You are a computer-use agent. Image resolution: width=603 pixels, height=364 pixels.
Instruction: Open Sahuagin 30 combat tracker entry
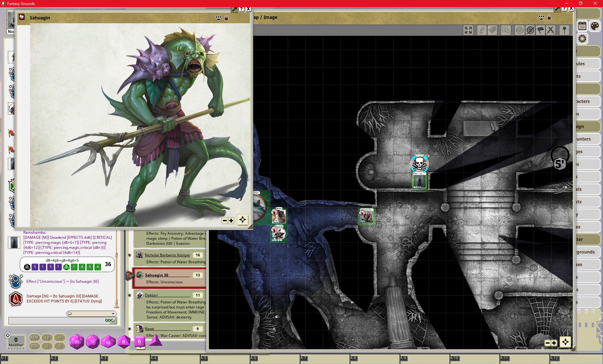[156, 275]
